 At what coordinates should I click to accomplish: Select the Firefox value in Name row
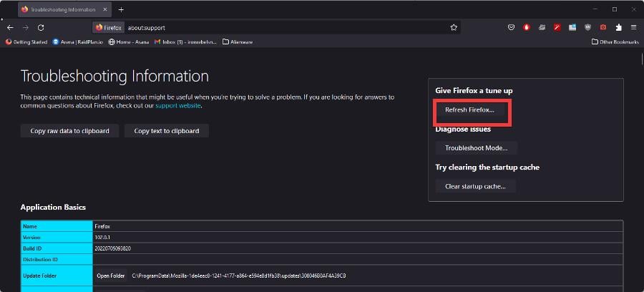point(102,226)
